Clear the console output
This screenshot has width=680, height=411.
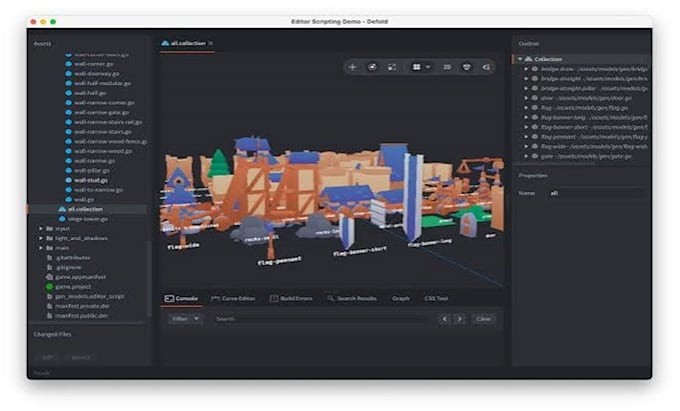pos(483,319)
